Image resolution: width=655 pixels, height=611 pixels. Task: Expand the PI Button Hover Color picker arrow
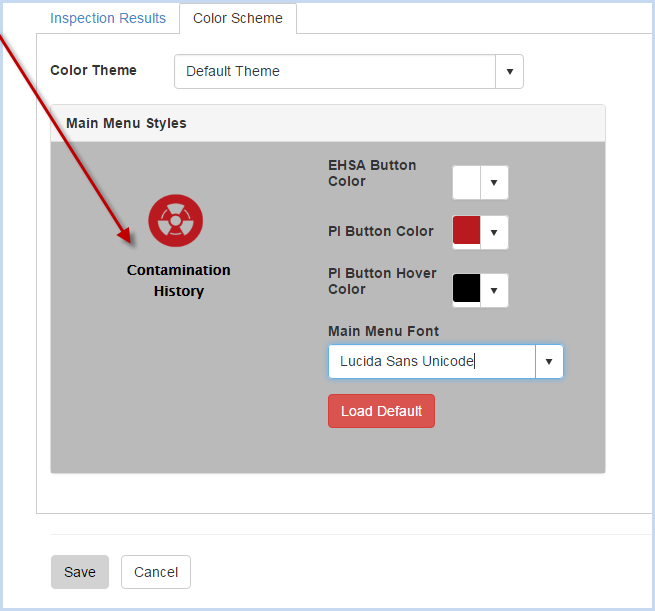(x=494, y=291)
